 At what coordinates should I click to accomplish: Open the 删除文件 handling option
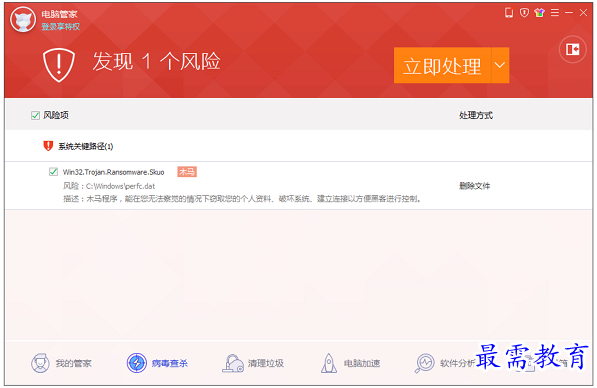point(475,186)
